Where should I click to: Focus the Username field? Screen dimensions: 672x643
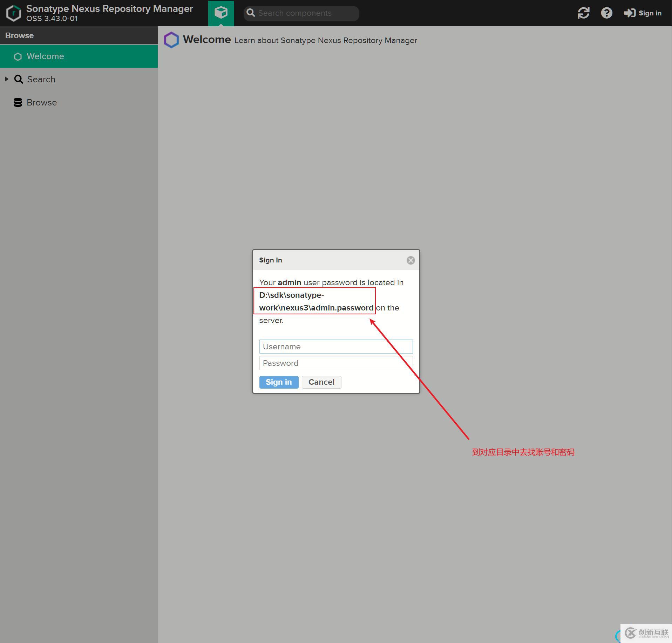click(336, 347)
